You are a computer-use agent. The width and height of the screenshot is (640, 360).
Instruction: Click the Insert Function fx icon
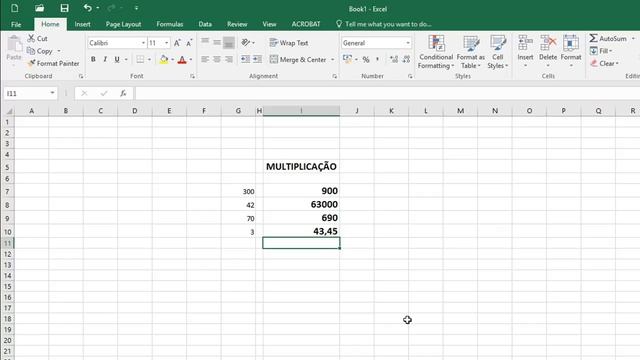[x=123, y=93]
